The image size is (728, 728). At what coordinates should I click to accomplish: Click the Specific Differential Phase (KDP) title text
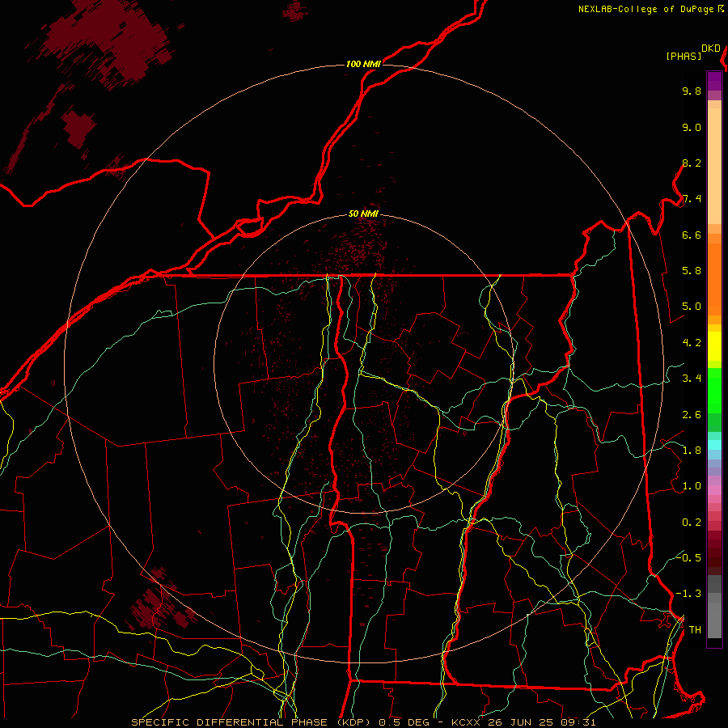coord(251,722)
